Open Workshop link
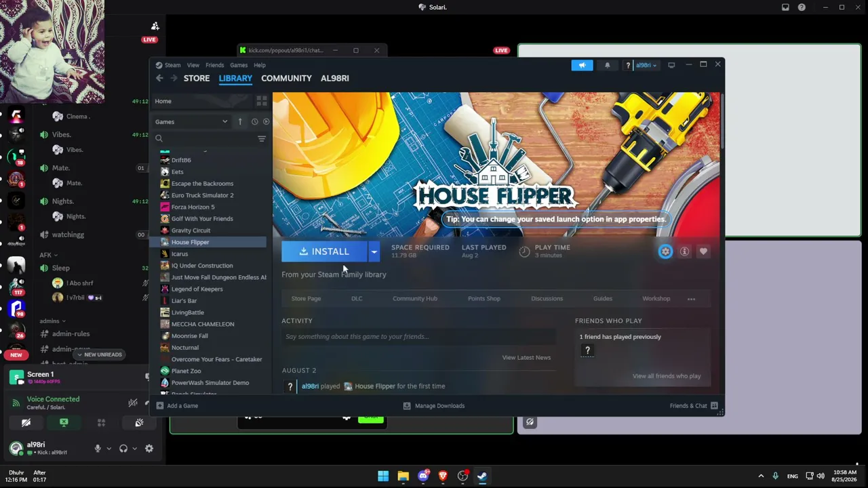This screenshot has height=488, width=868. [656, 299]
